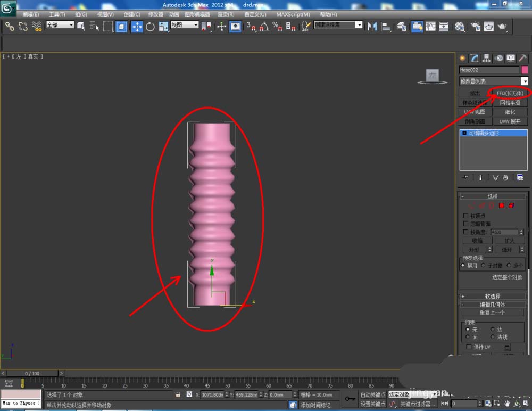Enable the 保持 UV checkbox
The image size is (532, 411).
click(x=469, y=347)
